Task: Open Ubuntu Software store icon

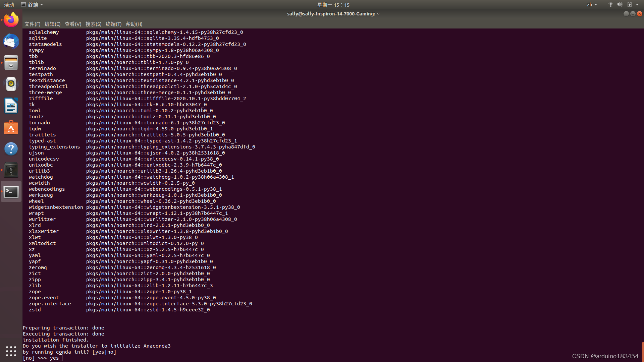Action: 11,127
